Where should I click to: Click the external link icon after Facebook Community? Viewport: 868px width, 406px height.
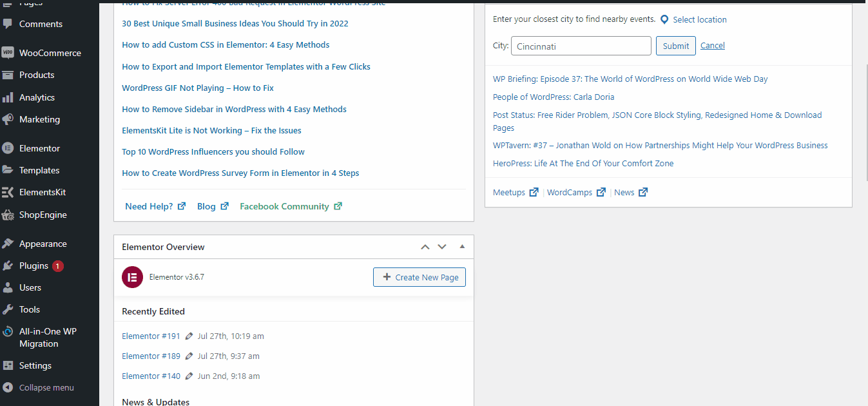pos(338,206)
